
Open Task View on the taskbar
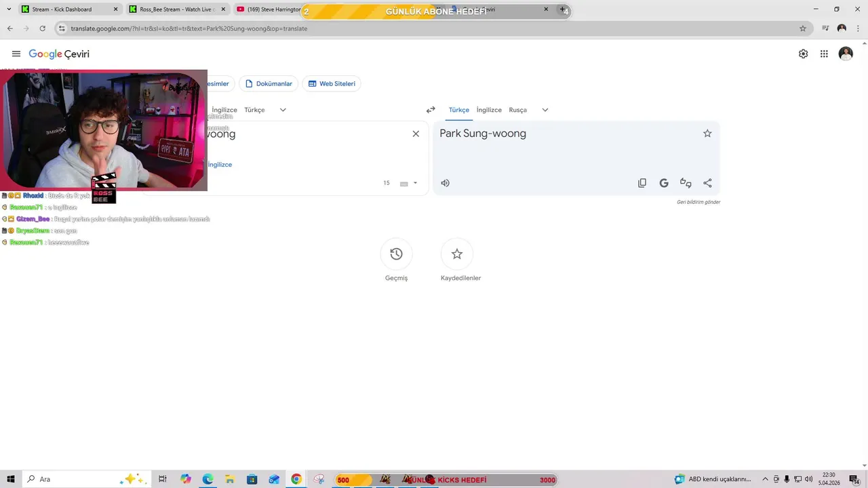(x=163, y=479)
